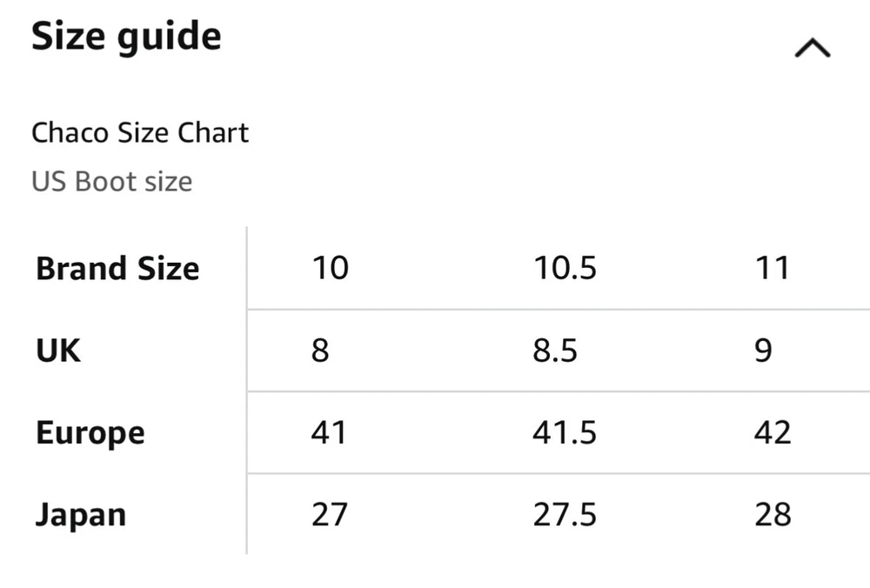Click Brand Size 11 cell
The height and width of the screenshot is (588, 870).
tap(773, 268)
